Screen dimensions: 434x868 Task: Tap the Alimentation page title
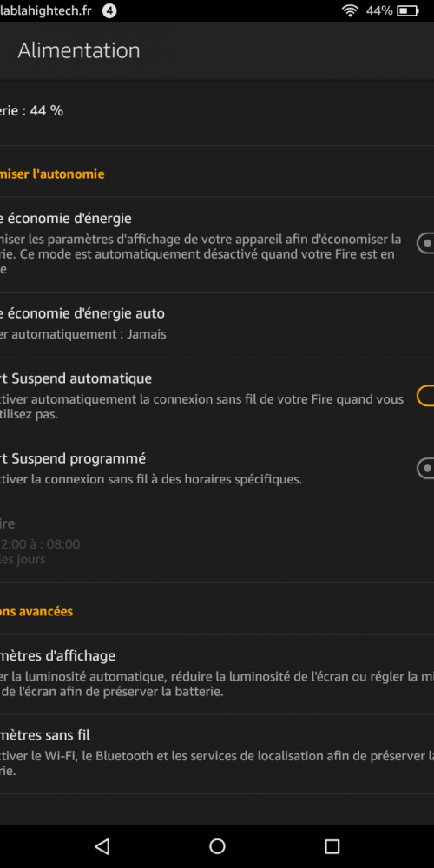click(79, 50)
